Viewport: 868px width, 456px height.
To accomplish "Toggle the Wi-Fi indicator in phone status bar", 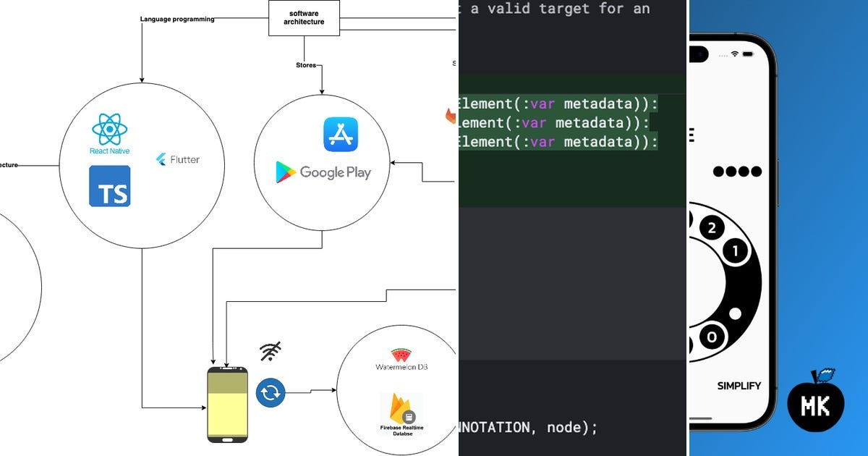I will click(735, 54).
